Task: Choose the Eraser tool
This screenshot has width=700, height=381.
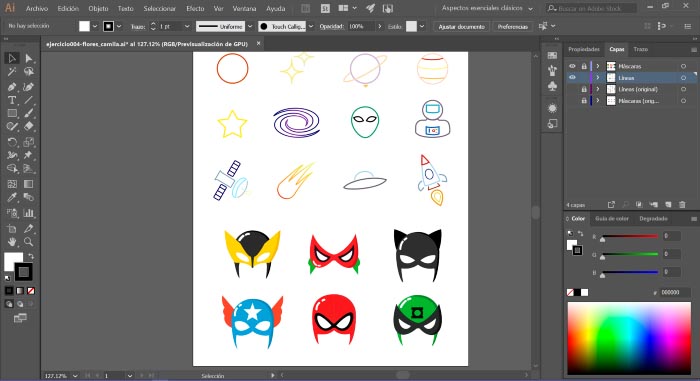Action: coord(29,127)
